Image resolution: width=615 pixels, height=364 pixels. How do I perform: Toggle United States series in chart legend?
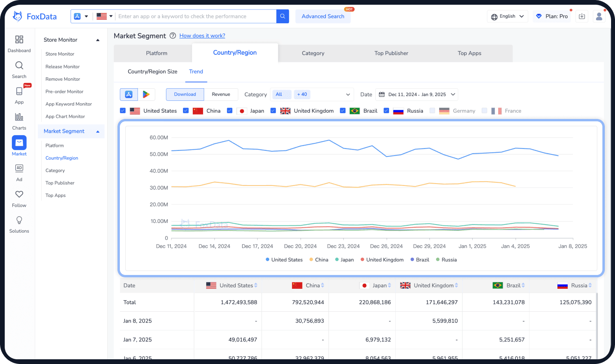(284, 260)
